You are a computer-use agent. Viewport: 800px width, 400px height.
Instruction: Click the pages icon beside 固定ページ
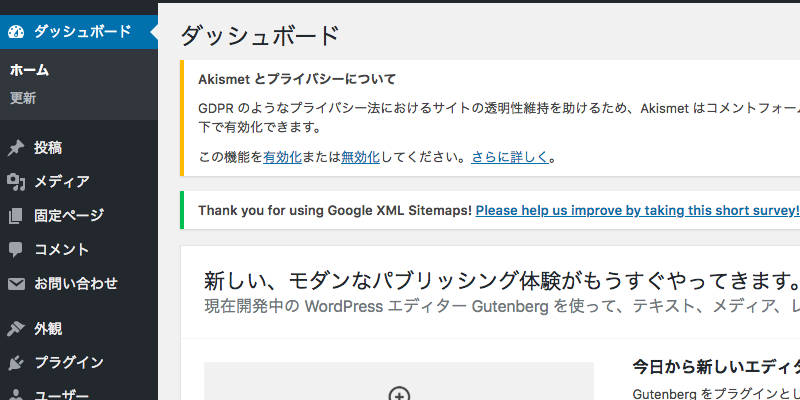pyautogui.click(x=16, y=216)
